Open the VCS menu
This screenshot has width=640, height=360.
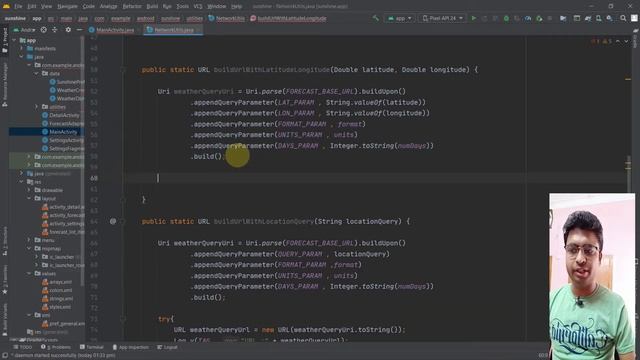coord(198,7)
